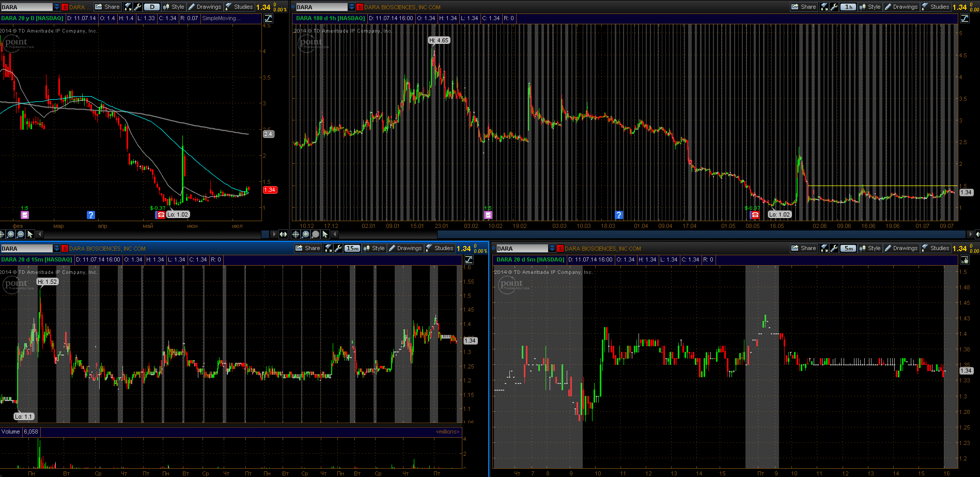Click chart mode curve icon in daily panel
980x477 pixels.
tap(268, 18)
